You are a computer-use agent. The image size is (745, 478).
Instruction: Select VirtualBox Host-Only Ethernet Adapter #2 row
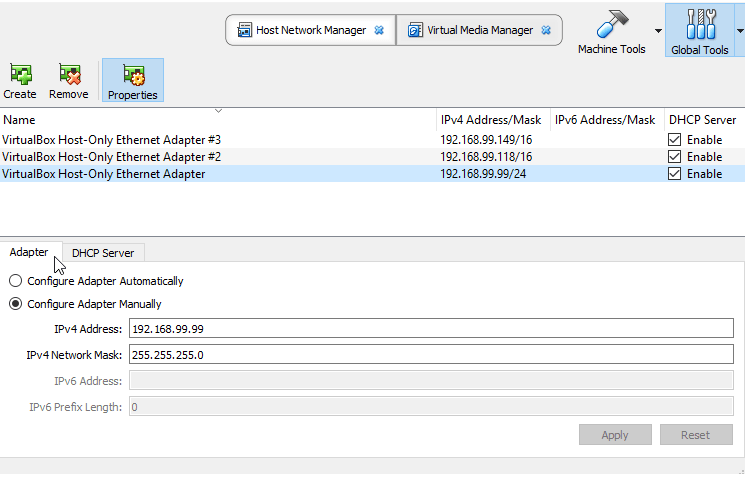[372, 157]
